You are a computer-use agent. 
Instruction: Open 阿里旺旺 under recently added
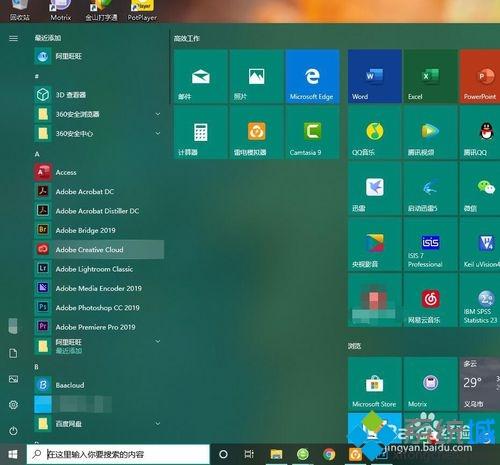pyautogui.click(x=99, y=56)
